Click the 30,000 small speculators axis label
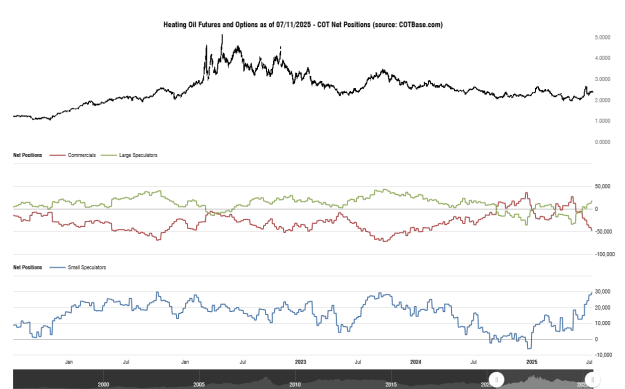625x389 pixels. coord(602,292)
